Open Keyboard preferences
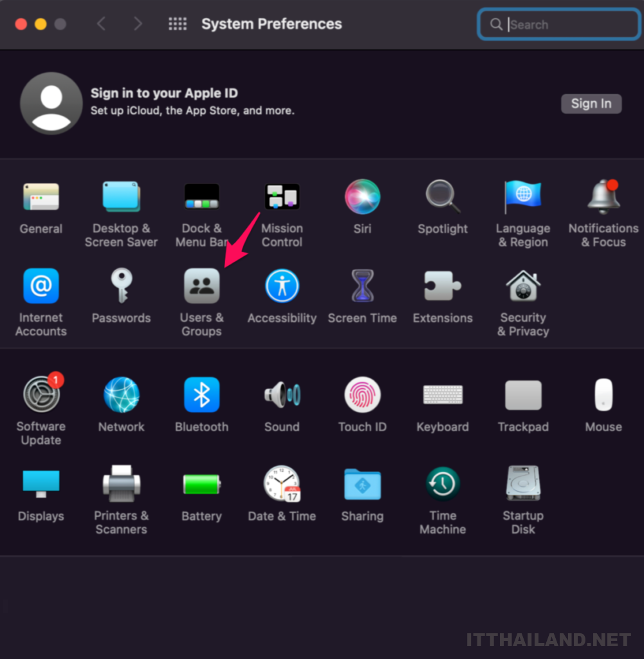Viewport: 644px width, 659px height. click(443, 394)
